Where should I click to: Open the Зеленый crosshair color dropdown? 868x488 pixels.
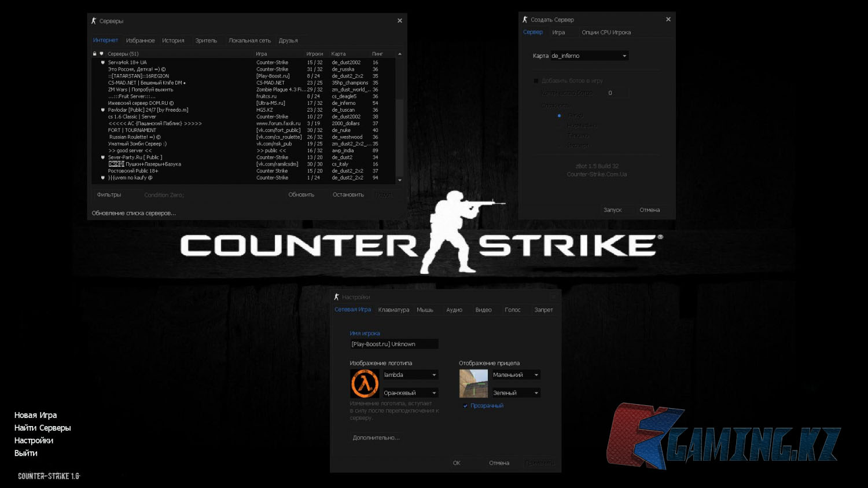516,393
